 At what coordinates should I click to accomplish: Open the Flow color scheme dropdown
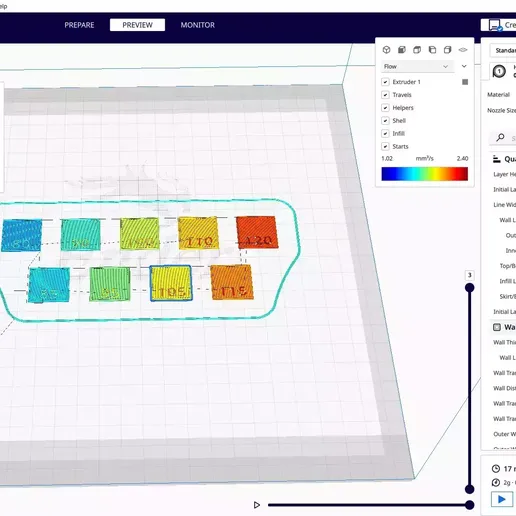[417, 66]
